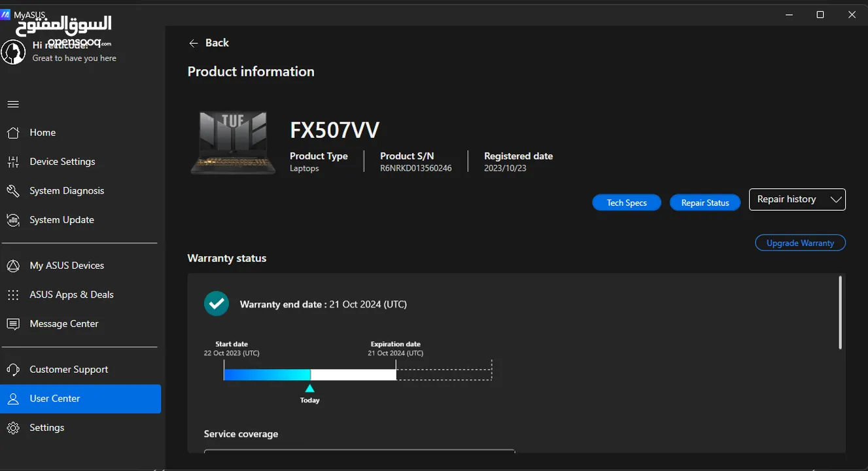Click the TUF laptop product thumbnail
868x471 pixels.
234,143
